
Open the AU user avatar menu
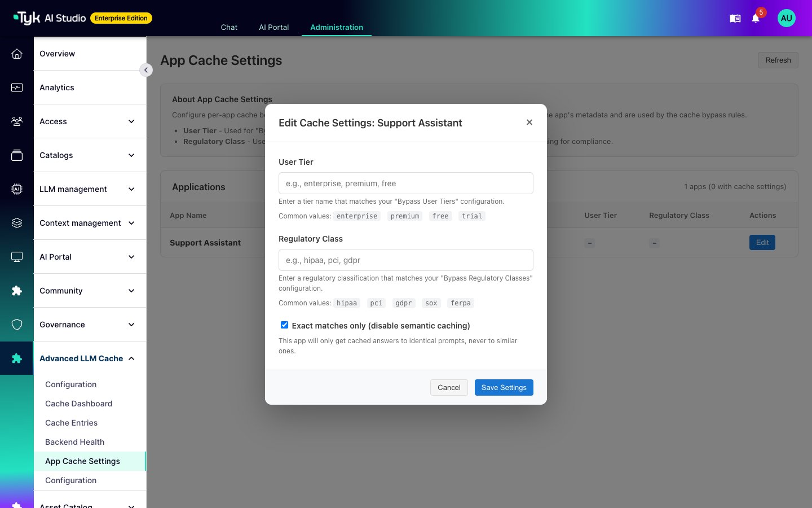tap(787, 18)
